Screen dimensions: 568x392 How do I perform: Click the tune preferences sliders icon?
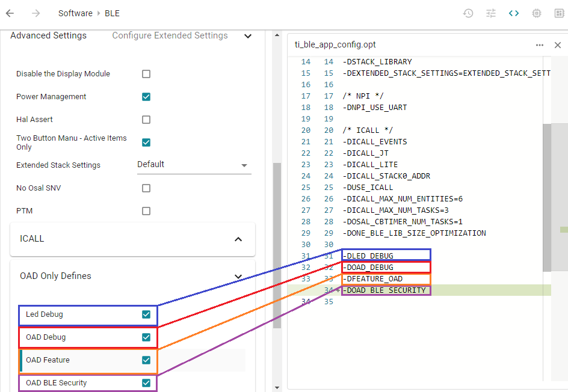pos(491,13)
